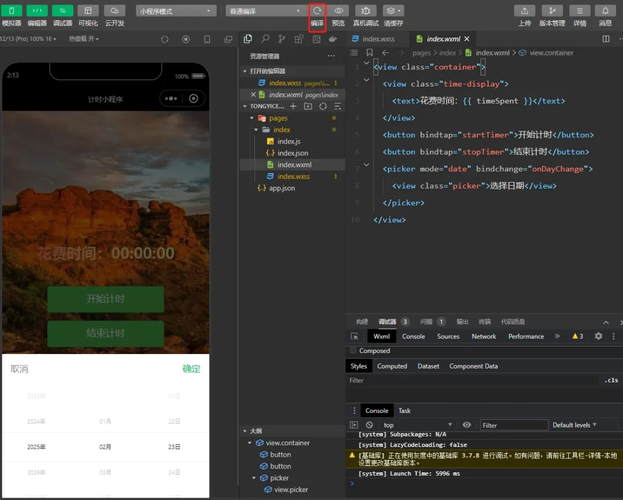Click the element inspector picker icon

(x=355, y=336)
